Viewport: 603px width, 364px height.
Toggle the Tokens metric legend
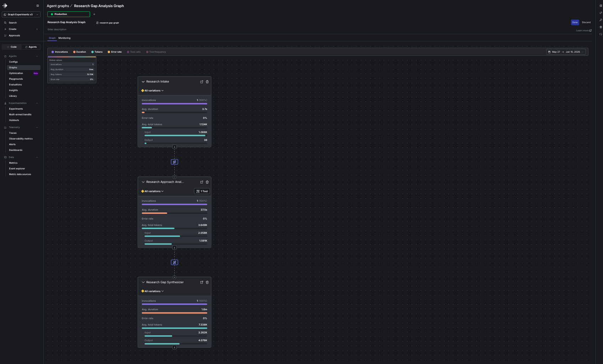[97, 52]
